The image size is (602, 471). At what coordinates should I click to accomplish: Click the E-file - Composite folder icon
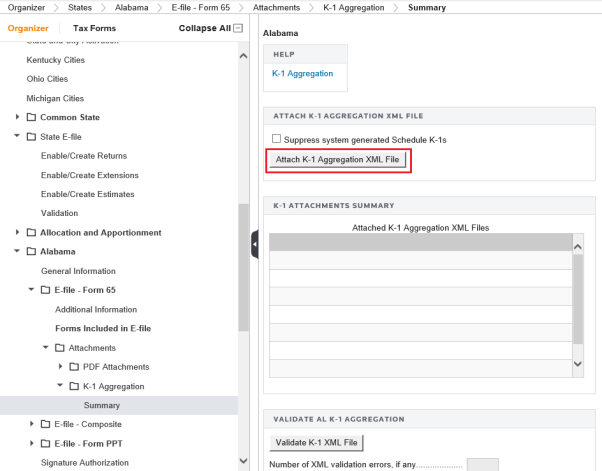click(x=45, y=424)
